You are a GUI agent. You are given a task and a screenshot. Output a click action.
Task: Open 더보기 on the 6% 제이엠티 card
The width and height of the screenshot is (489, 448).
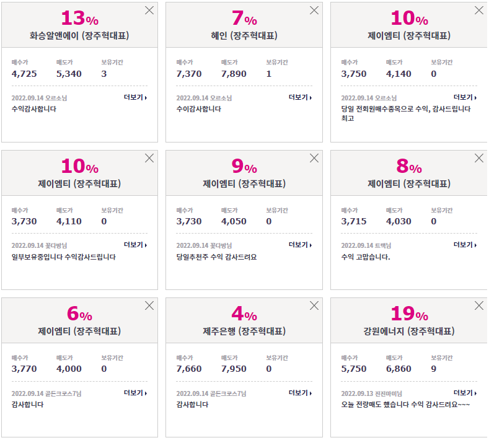pyautogui.click(x=135, y=393)
